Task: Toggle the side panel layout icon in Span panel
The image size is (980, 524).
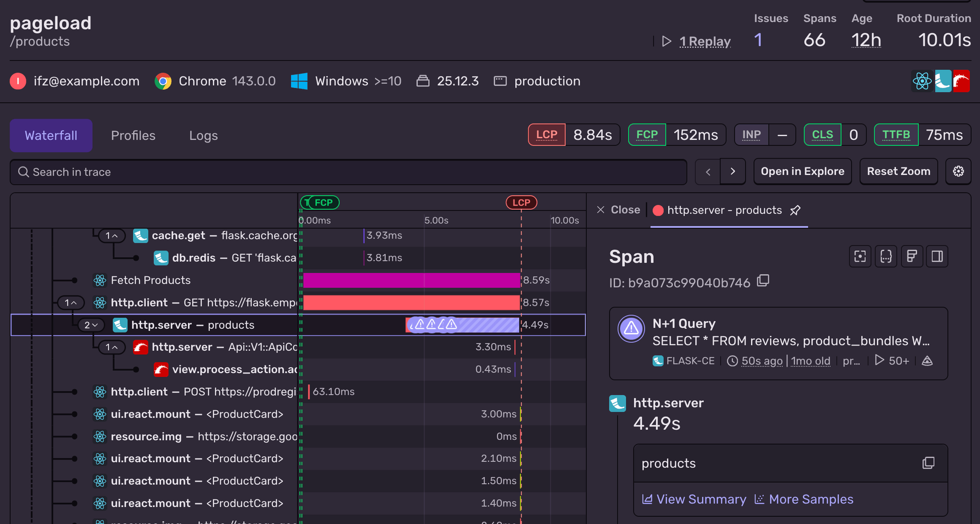Action: coord(937,256)
